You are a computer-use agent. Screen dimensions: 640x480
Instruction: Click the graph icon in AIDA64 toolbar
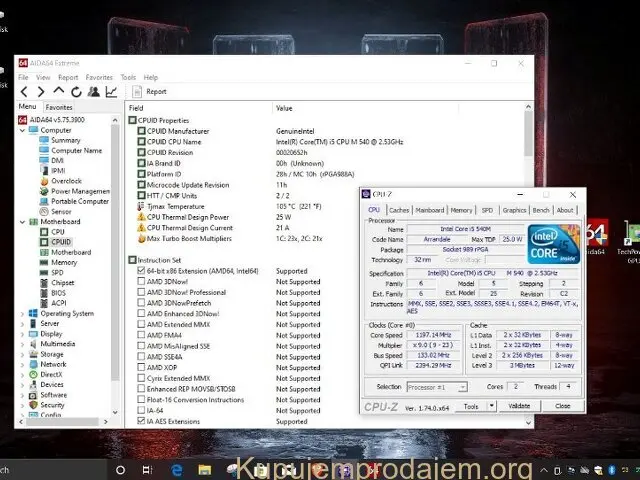click(x=110, y=91)
